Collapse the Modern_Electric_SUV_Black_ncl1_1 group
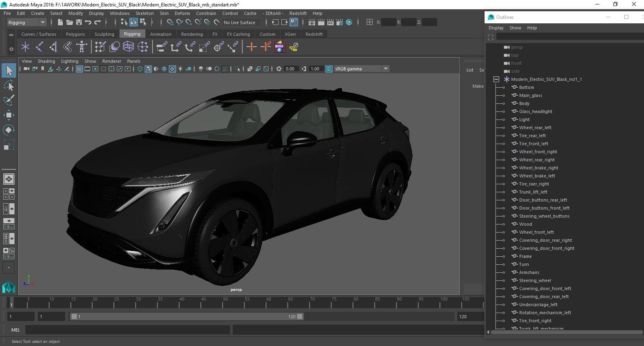Screen dimensions: 644x346 [496, 79]
